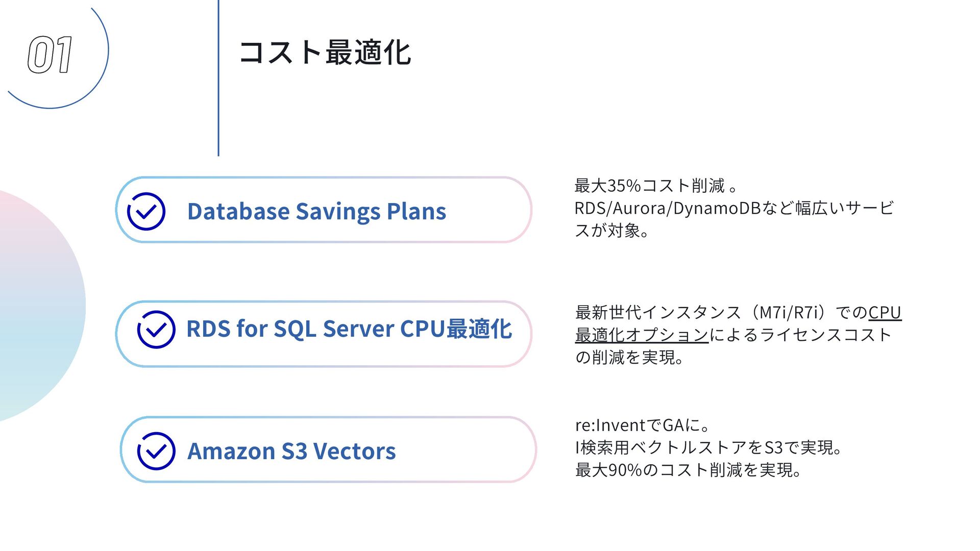Click the RDS/Aurora/DynamoDB description line

pos(733,208)
